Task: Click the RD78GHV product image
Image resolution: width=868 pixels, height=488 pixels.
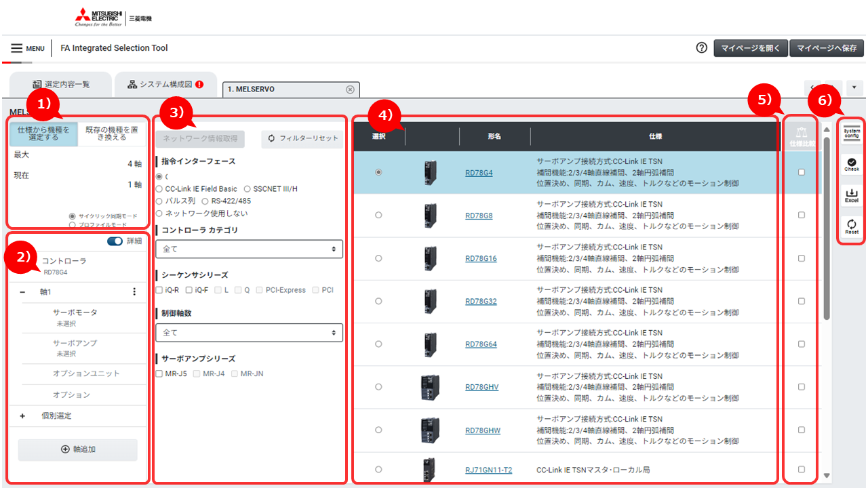Action: [431, 387]
